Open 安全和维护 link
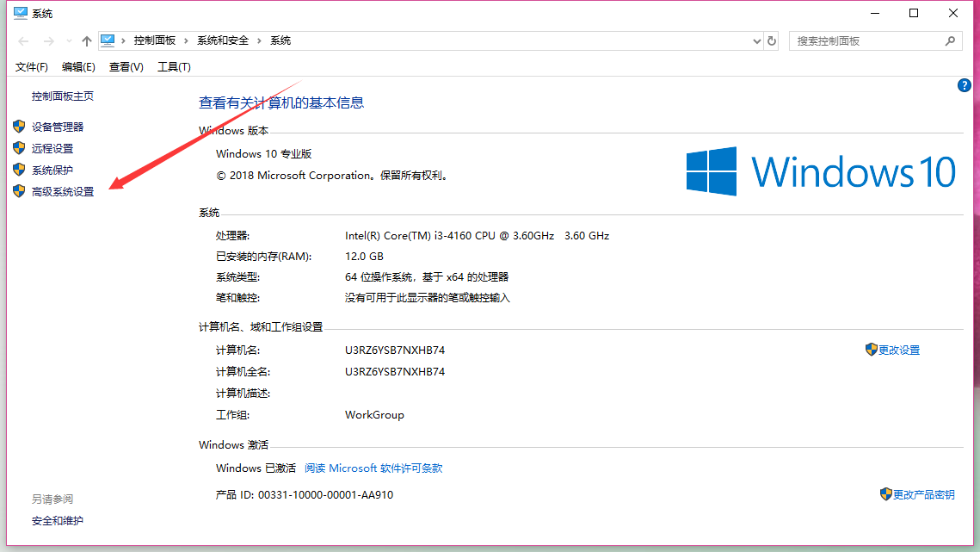Image resolution: width=980 pixels, height=552 pixels. (x=58, y=521)
